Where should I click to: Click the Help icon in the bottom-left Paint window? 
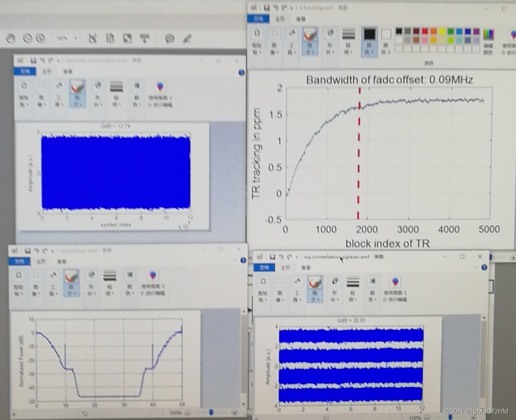[243, 260]
